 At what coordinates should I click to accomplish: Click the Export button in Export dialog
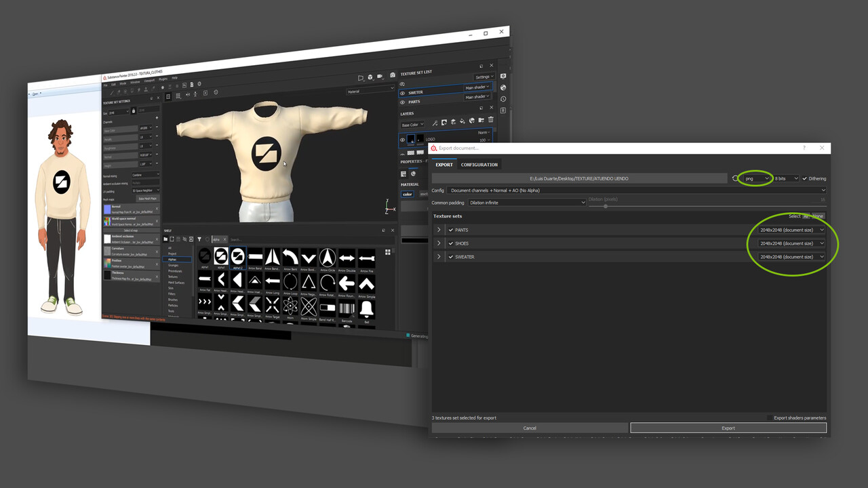pyautogui.click(x=728, y=428)
